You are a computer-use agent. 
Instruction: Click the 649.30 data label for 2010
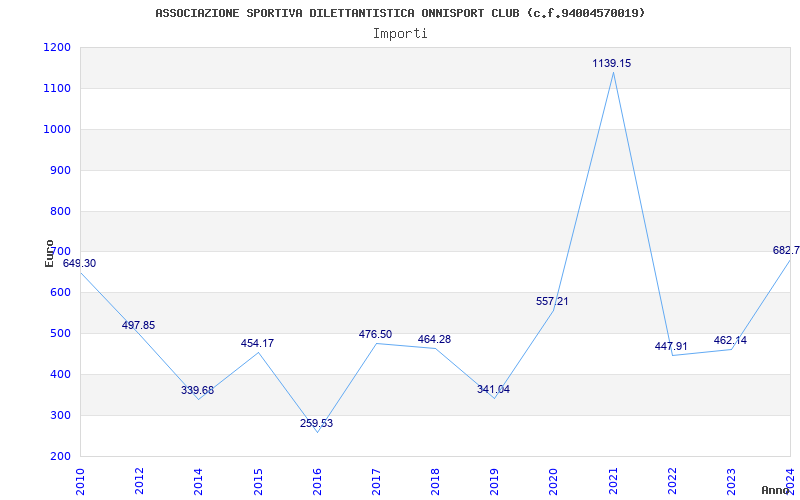pos(79,264)
